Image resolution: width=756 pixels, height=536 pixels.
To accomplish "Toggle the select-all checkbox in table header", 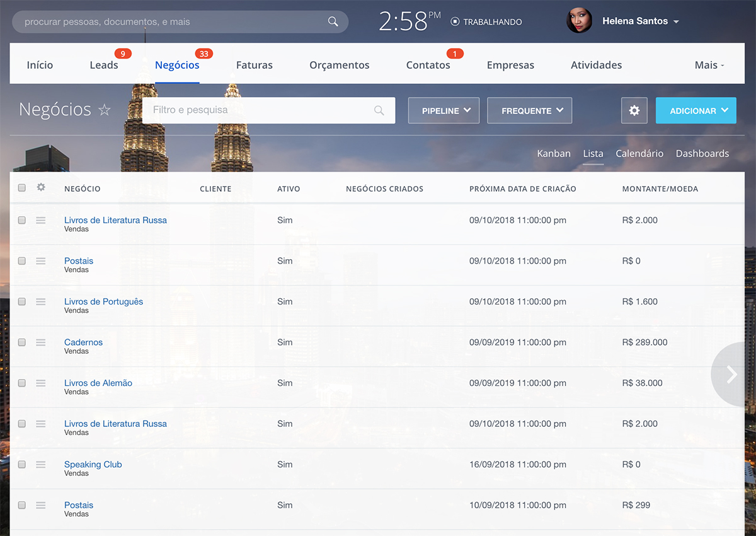I will pos(22,188).
